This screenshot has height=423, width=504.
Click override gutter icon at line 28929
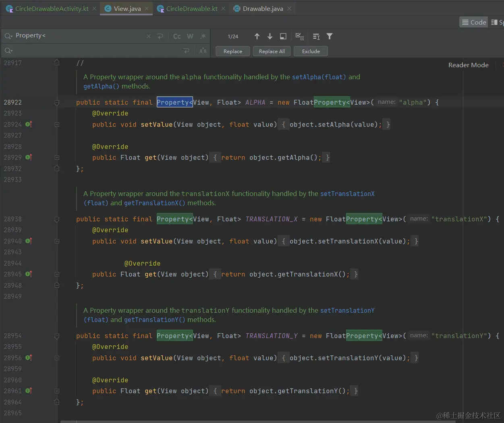[x=29, y=157]
